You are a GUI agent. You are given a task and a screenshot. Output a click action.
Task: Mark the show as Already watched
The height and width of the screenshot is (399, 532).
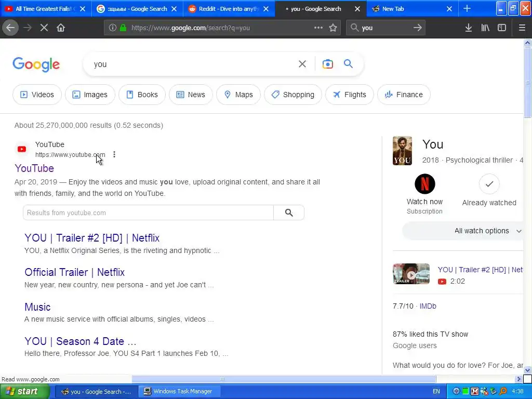[489, 184]
